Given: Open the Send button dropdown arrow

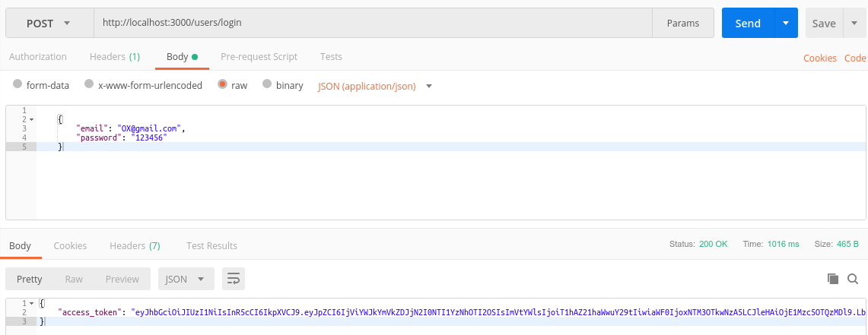Looking at the screenshot, I should pyautogui.click(x=786, y=24).
